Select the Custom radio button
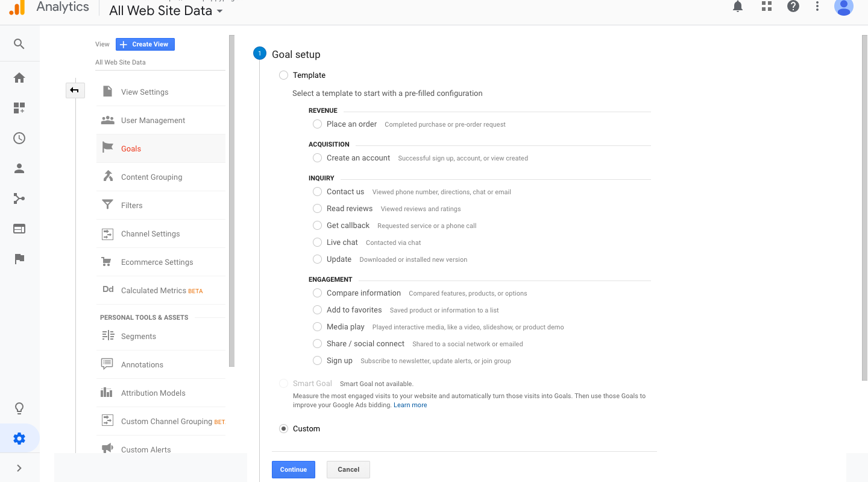Image resolution: width=868 pixels, height=482 pixels. 283,429
